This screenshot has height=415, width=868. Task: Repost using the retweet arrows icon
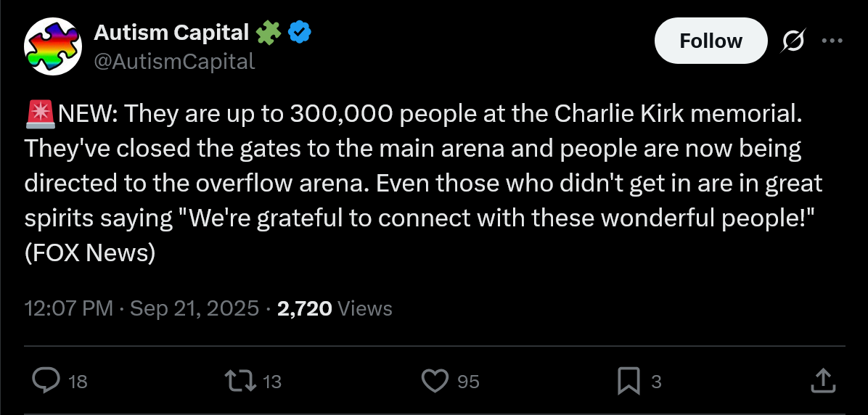(x=239, y=381)
